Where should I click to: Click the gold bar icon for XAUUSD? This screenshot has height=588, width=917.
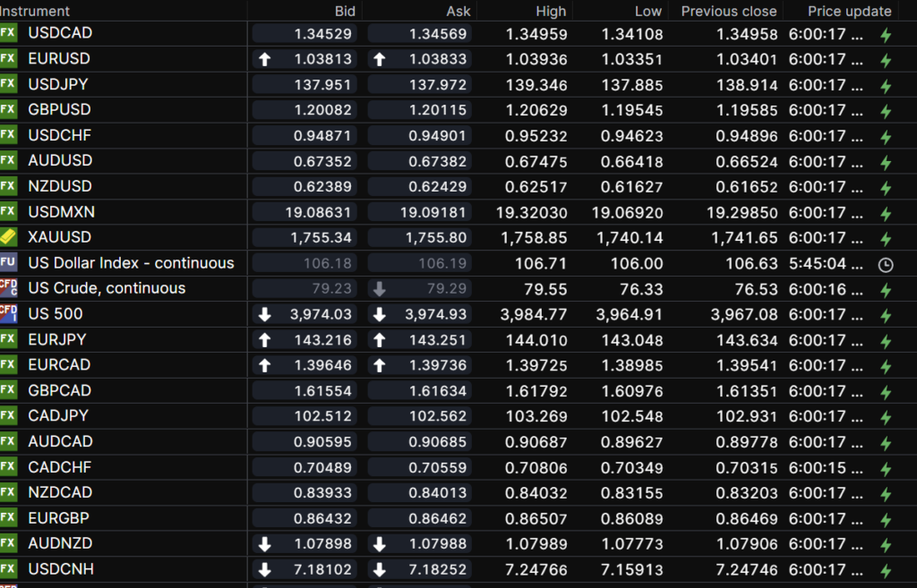click(8, 237)
